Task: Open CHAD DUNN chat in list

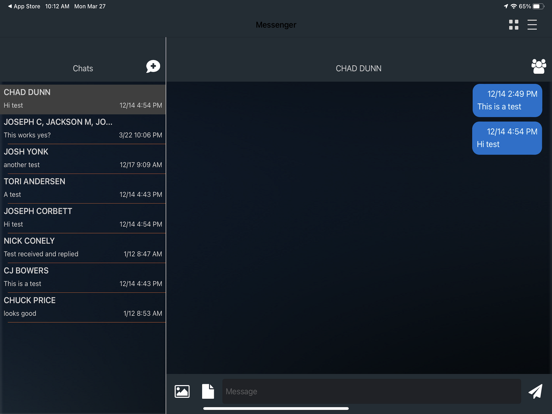Action: 83,99
